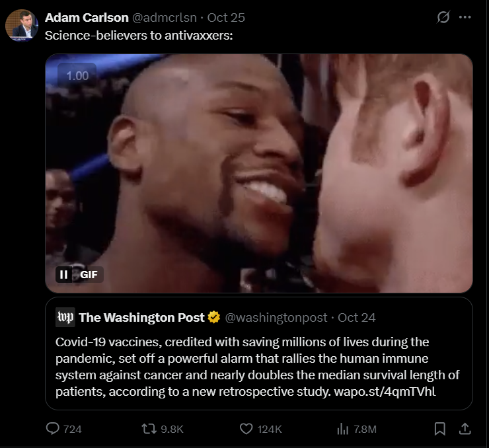Click the Oct 25 post timestamp
The width and height of the screenshot is (489, 448).
coord(226,18)
